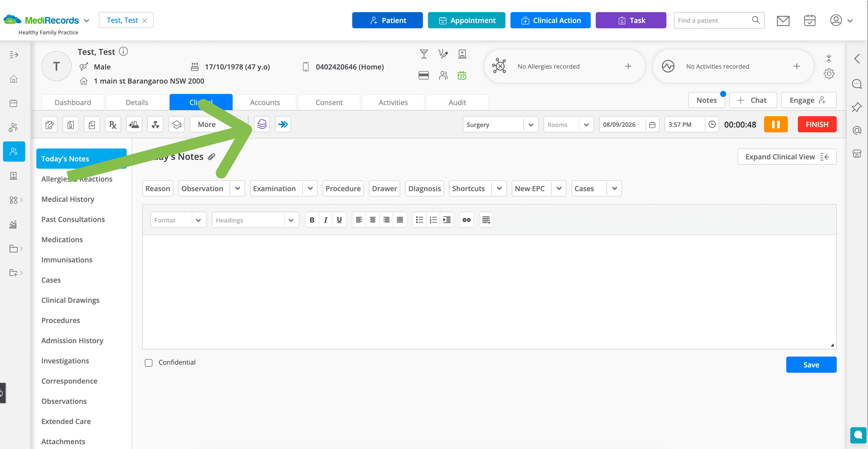
Task: Open the Format dropdown
Action: tap(178, 220)
